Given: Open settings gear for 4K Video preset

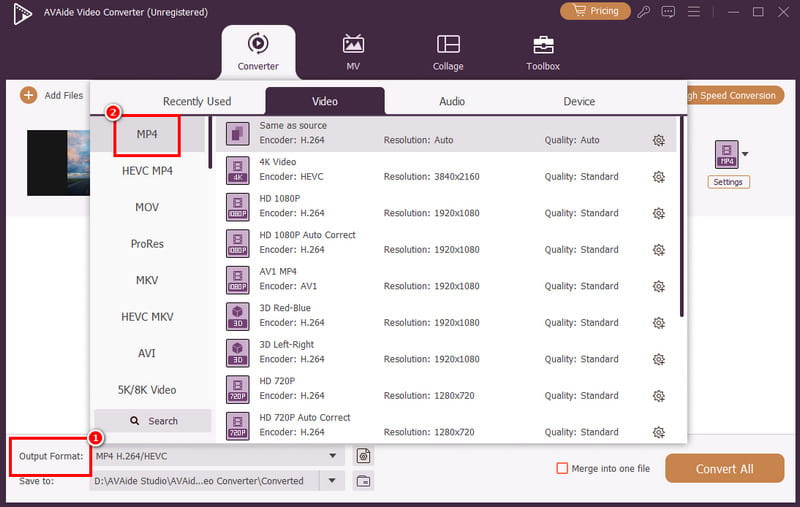Looking at the screenshot, I should tap(658, 177).
